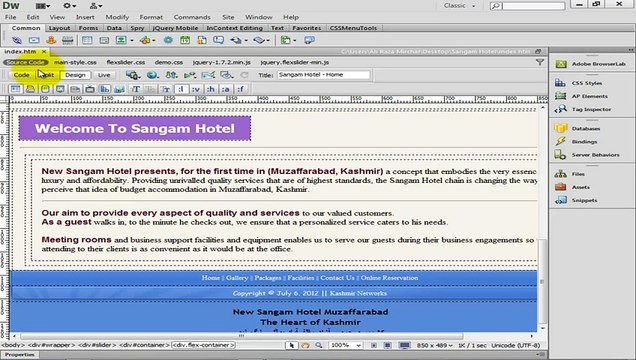Switch to Code view
The height and width of the screenshot is (360, 636).
coord(21,75)
